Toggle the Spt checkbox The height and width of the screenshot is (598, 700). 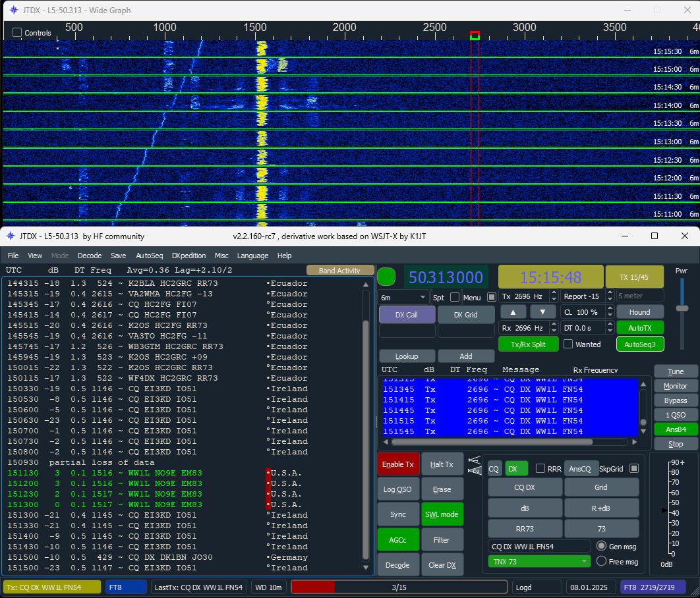[455, 297]
